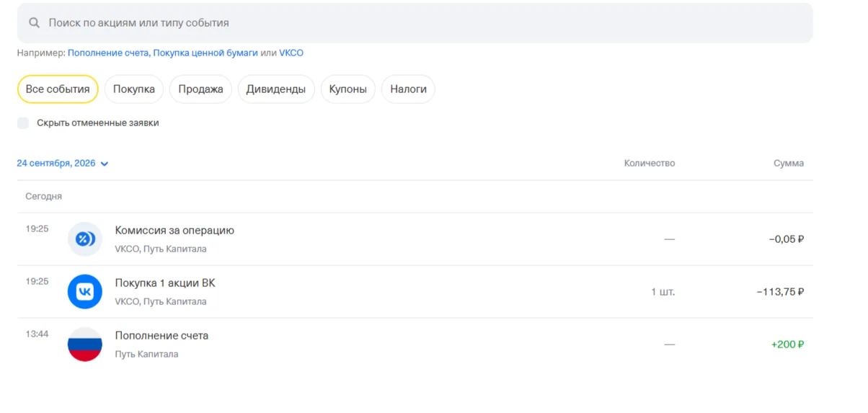Screen dimensions: 868x413
Task: Select the Налоги filter
Action: click(409, 89)
